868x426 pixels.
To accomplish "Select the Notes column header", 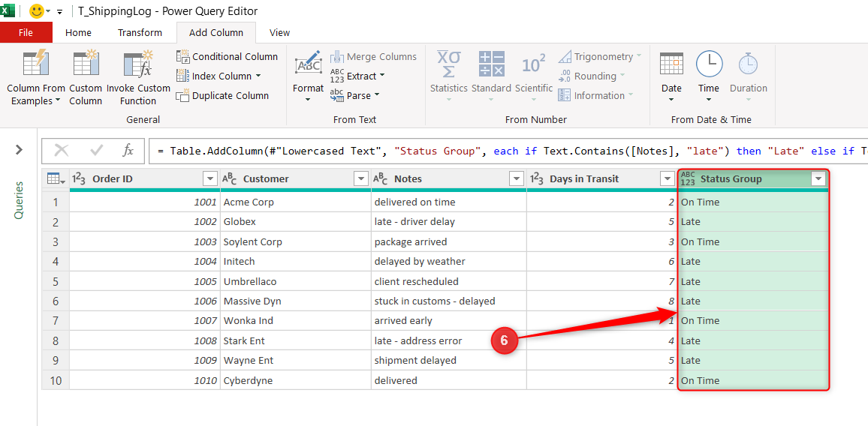I will (449, 178).
